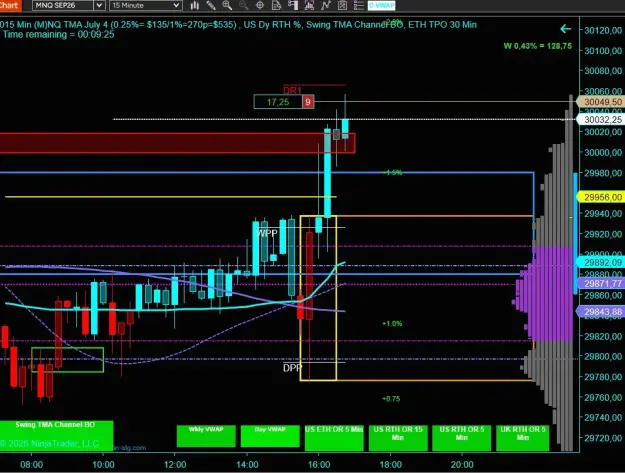The height and width of the screenshot is (473, 625).
Task: Click the zoom out magnifier icon
Action: click(x=243, y=5)
